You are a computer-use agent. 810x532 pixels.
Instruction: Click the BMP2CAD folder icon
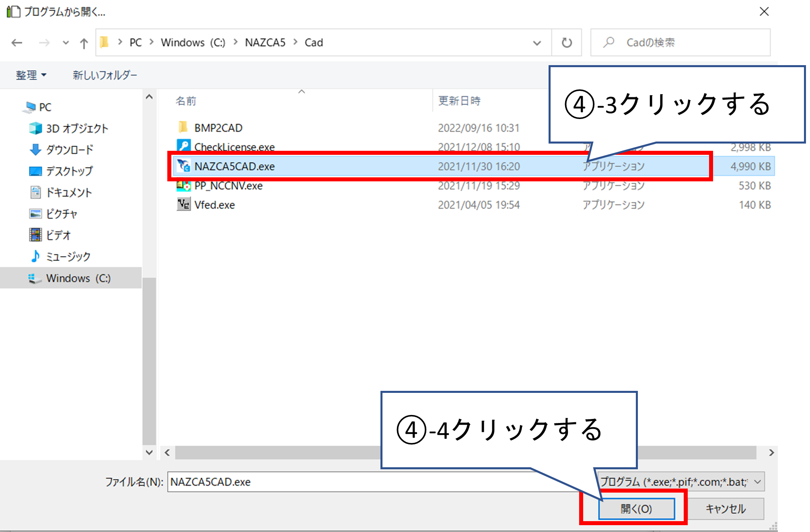(x=183, y=127)
